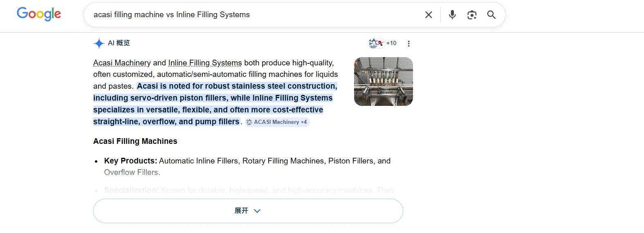This screenshot has width=644, height=233.
Task: Start voice search with the microphone icon
Action: 452,15
